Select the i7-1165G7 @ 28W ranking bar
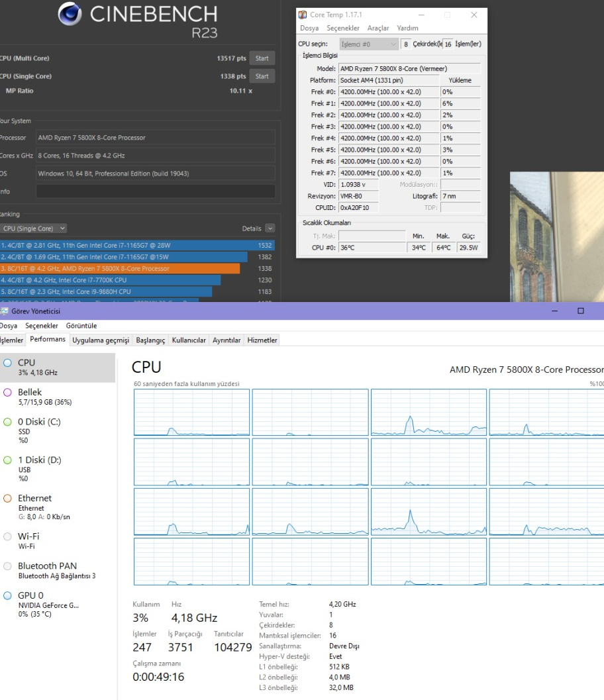The width and height of the screenshot is (604, 700). click(137, 246)
